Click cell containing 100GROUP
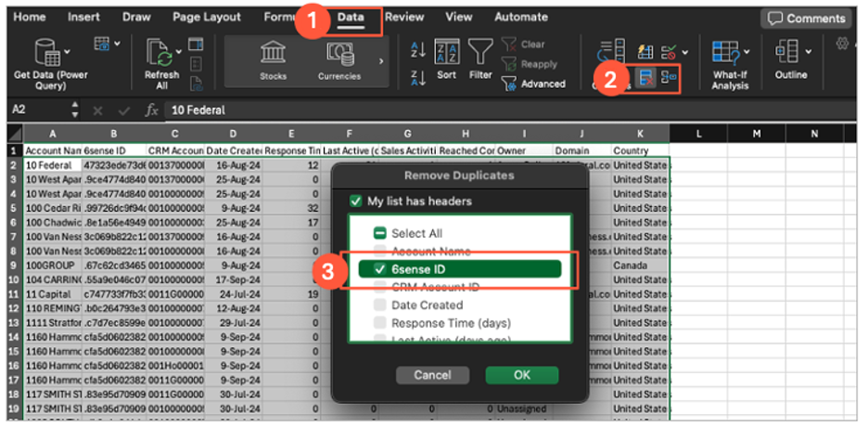The image size is (868, 427). (x=53, y=265)
